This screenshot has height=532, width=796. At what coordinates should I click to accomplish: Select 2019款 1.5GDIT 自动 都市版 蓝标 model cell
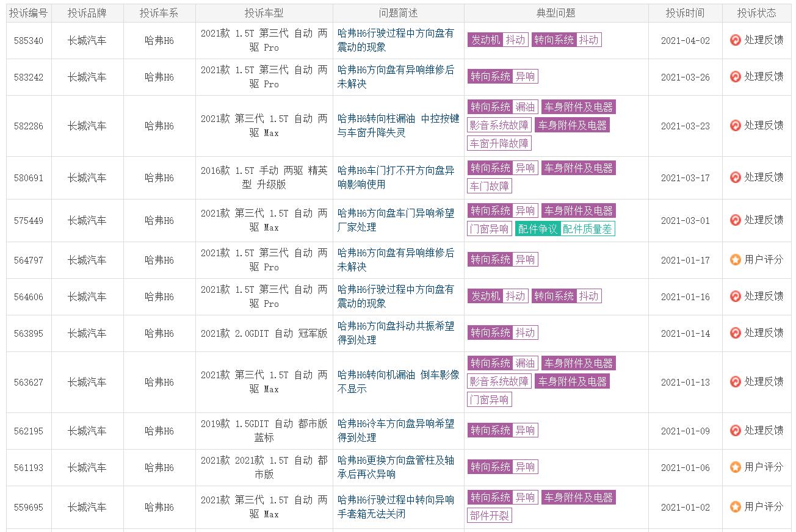pos(264,431)
